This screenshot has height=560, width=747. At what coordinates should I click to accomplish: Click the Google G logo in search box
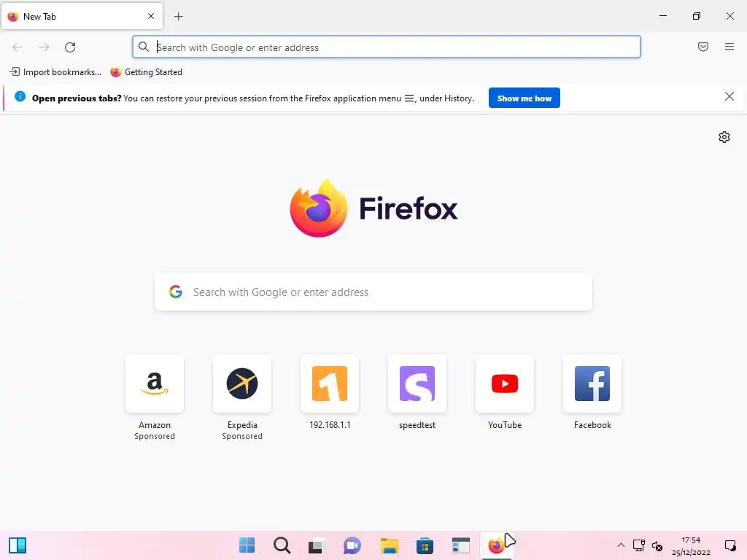176,292
